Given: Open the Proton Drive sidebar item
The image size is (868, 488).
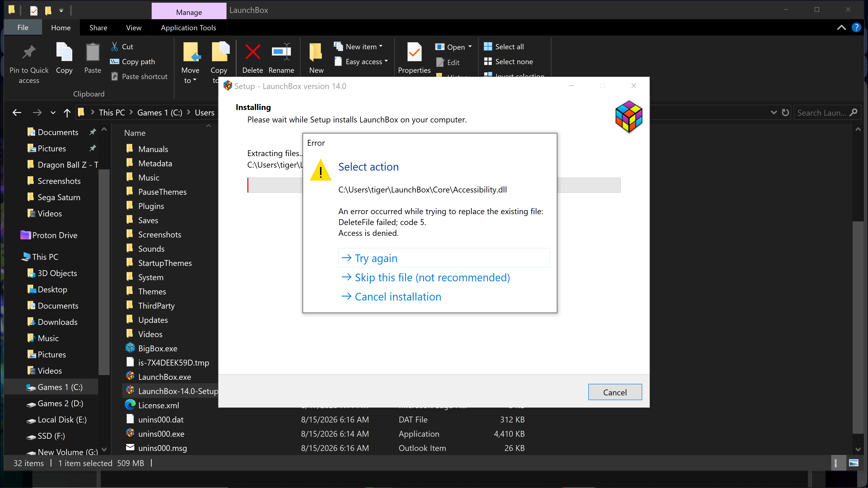Looking at the screenshot, I should [49, 235].
